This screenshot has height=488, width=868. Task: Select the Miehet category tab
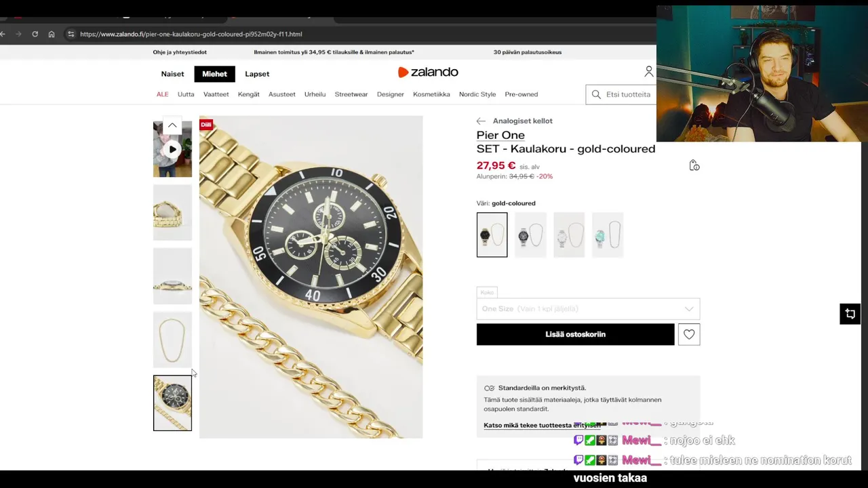[214, 74]
